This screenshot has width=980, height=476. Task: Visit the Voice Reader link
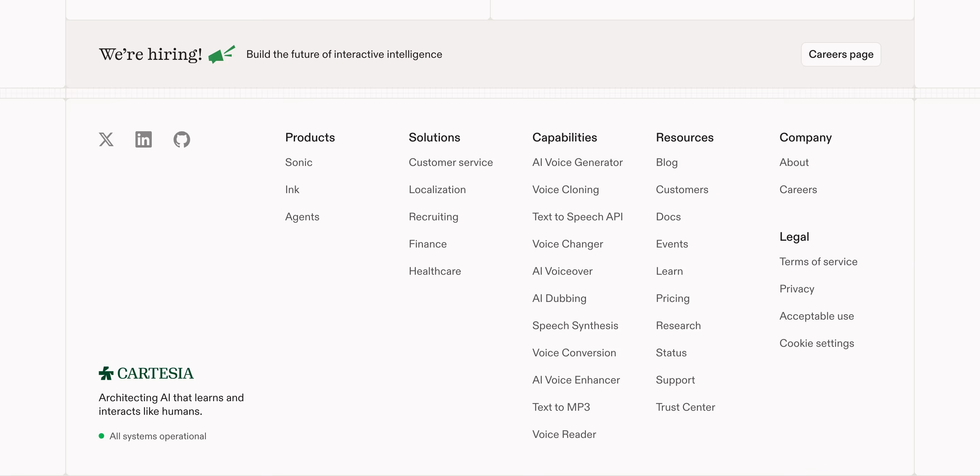pos(564,434)
